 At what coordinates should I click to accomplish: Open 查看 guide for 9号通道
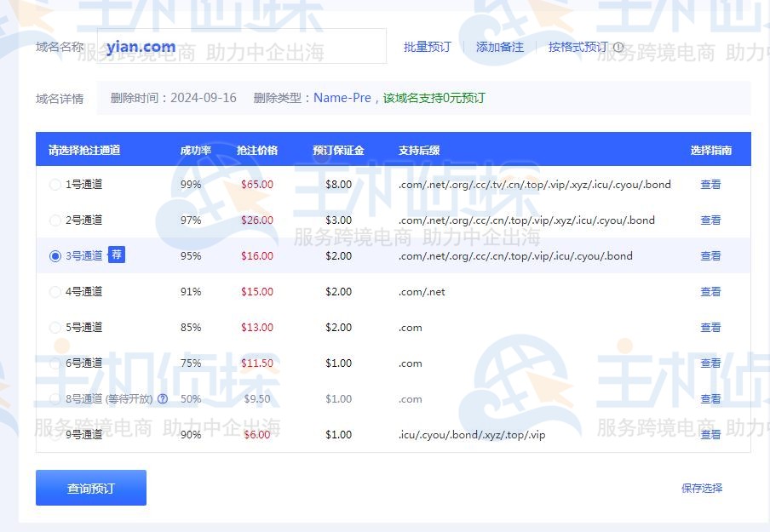pyautogui.click(x=710, y=434)
